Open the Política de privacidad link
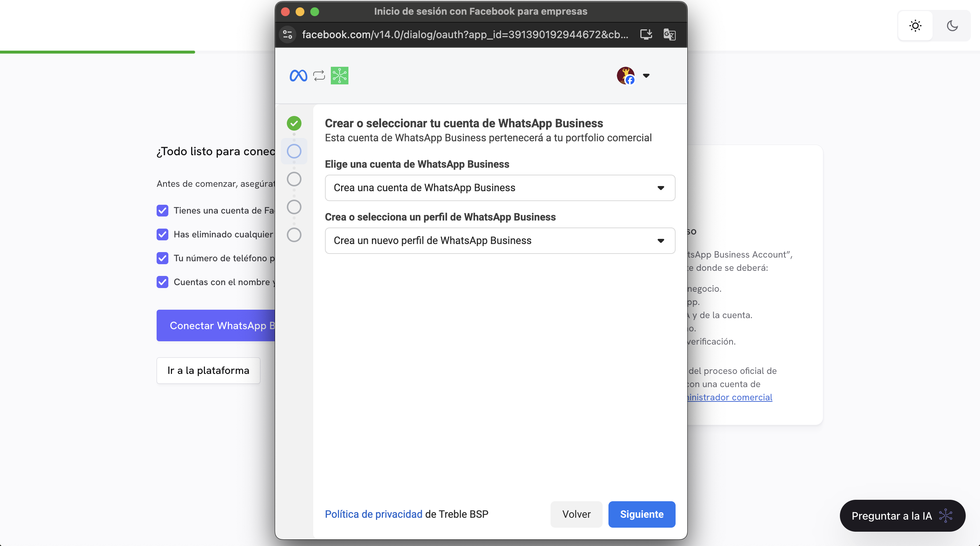This screenshot has width=980, height=546. pos(374,514)
